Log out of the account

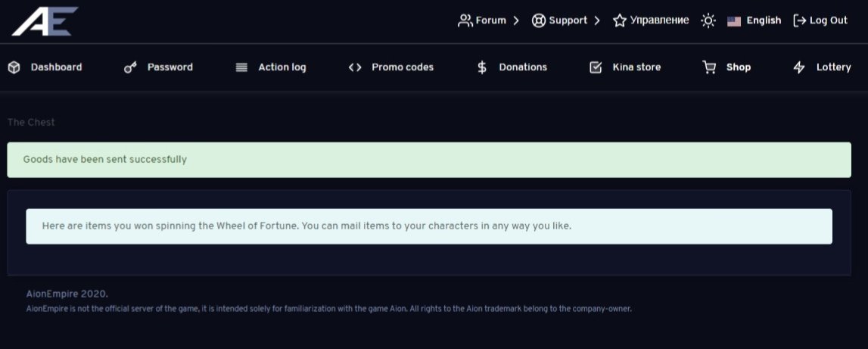(x=820, y=21)
